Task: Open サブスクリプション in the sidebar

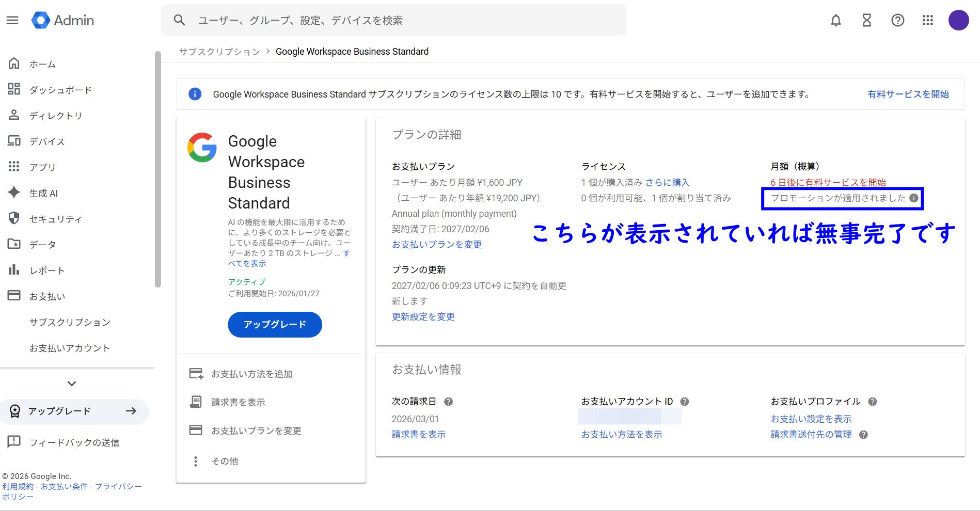Action: click(x=70, y=322)
